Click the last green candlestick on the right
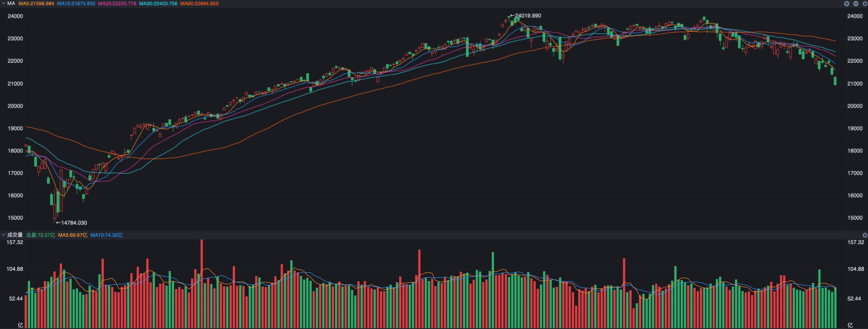 pyautogui.click(x=835, y=81)
